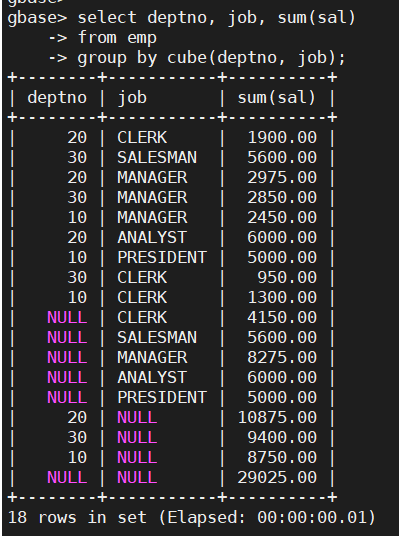Click the 2450.00 salary value
The height and width of the screenshot is (536, 399).
(282, 218)
